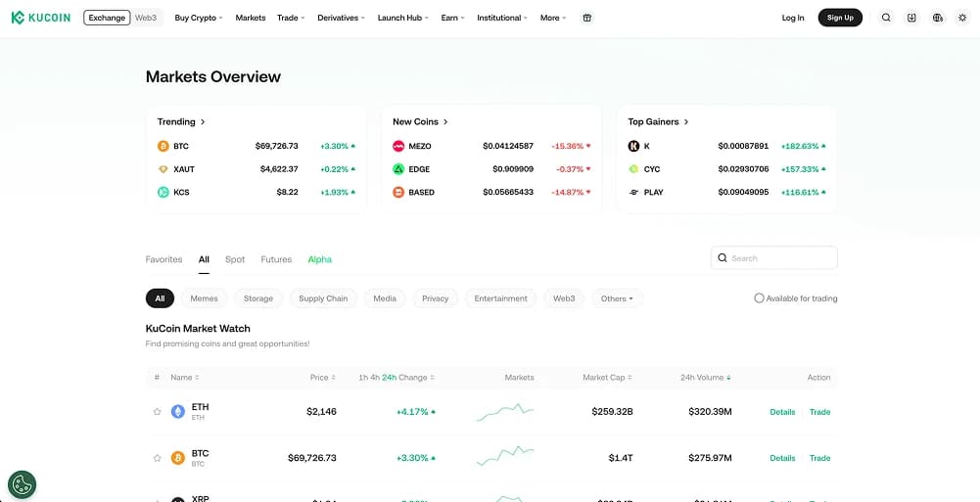Click the EDGE coin icon
980x502 pixels.
[398, 169]
